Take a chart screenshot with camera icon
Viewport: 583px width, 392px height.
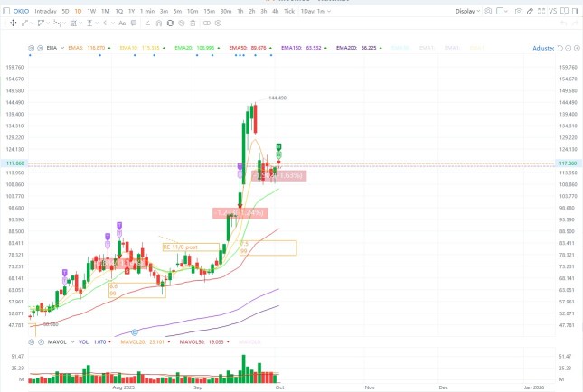[518, 11]
